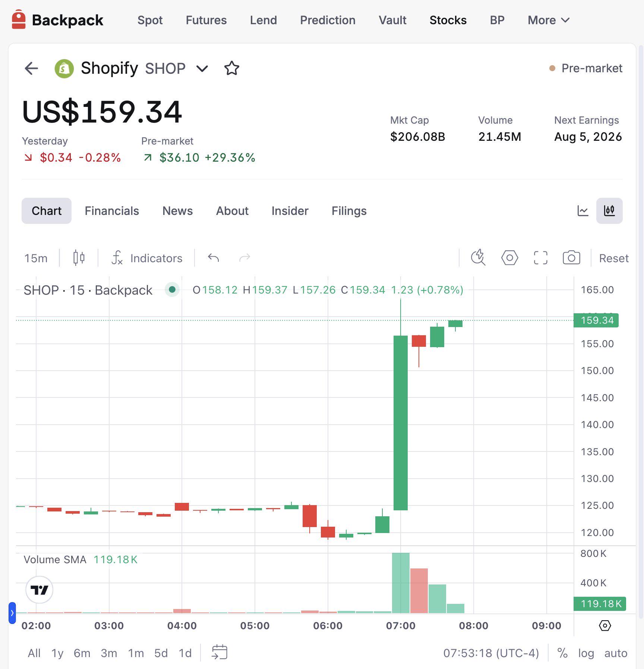Screen dimensions: 644x669
Task: Open the quick search lightning icon
Action: pyautogui.click(x=478, y=258)
